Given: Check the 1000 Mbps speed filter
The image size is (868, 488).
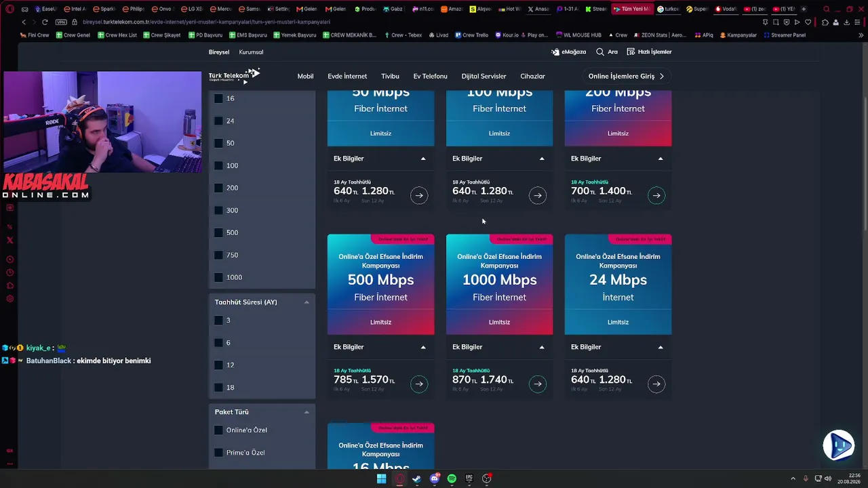Looking at the screenshot, I should (218, 277).
